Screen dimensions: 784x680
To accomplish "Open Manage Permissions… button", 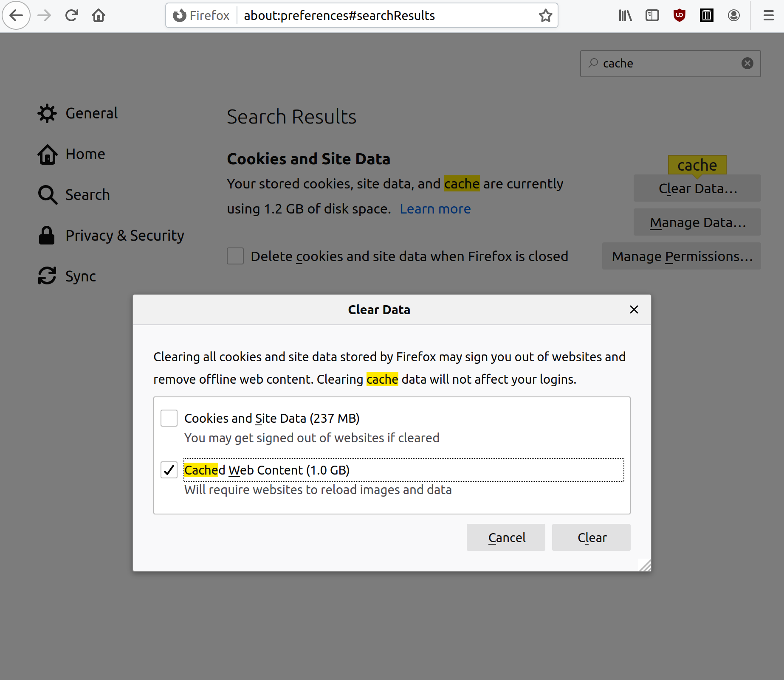I will point(681,256).
